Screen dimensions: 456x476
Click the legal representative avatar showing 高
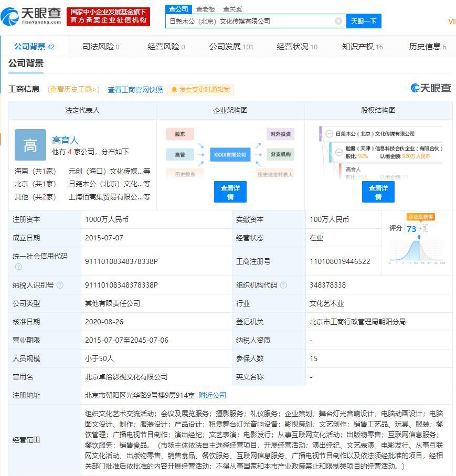[30, 145]
